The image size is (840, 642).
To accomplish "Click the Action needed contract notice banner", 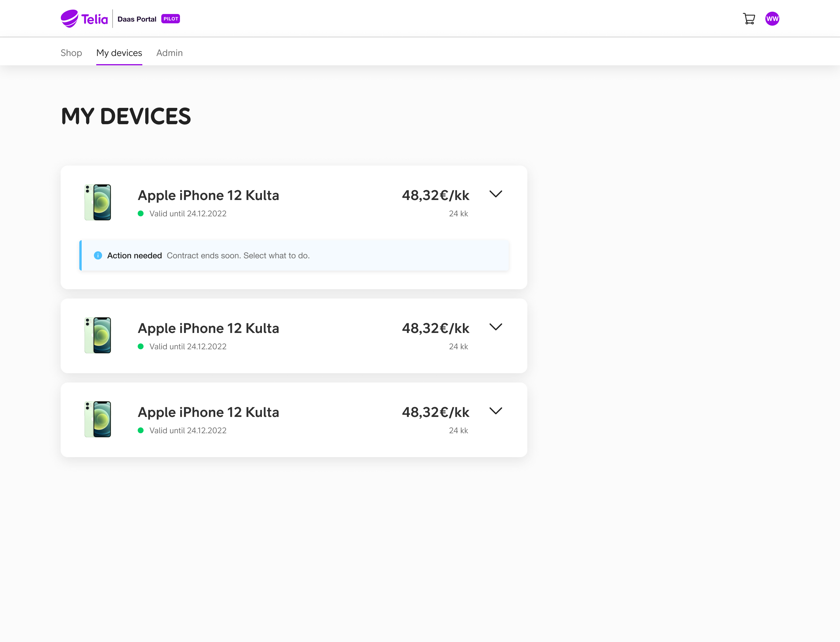I will pyautogui.click(x=294, y=255).
